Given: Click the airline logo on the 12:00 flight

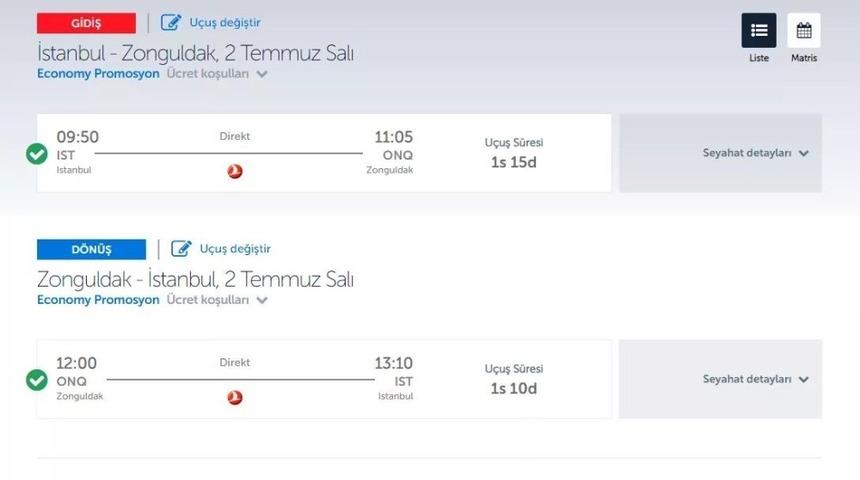Looking at the screenshot, I should click(235, 397).
